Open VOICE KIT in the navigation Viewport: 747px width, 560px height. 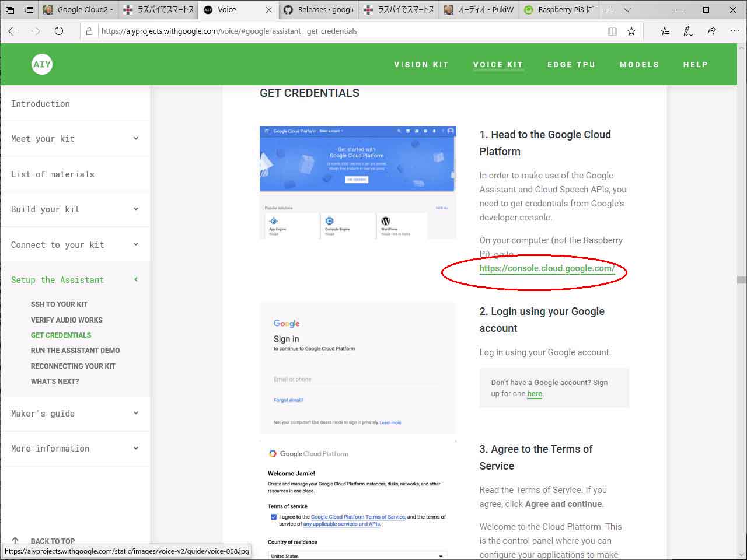pos(498,65)
